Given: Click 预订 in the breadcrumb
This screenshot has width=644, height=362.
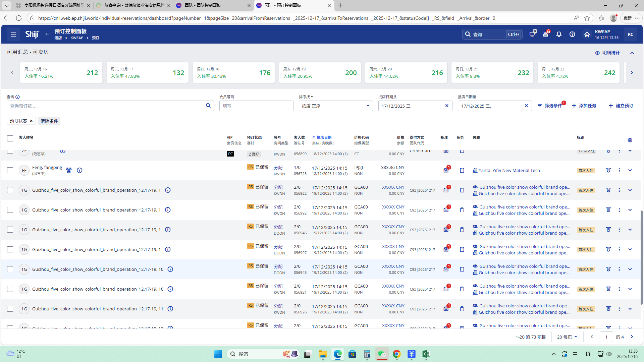Looking at the screenshot, I should (x=96, y=38).
